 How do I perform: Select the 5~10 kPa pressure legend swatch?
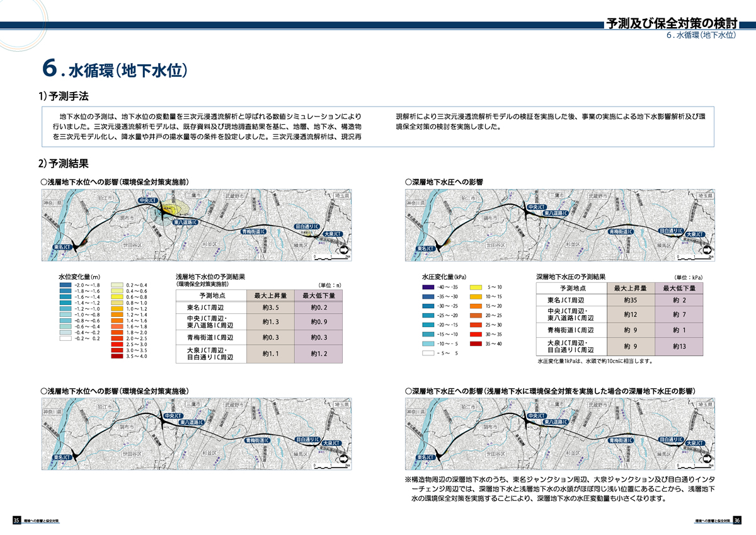click(476, 287)
